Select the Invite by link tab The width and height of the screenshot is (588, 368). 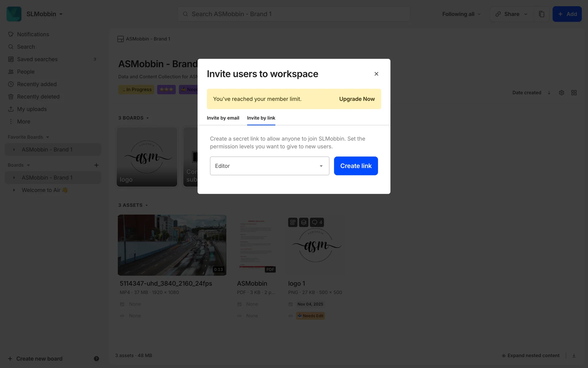pyautogui.click(x=261, y=118)
